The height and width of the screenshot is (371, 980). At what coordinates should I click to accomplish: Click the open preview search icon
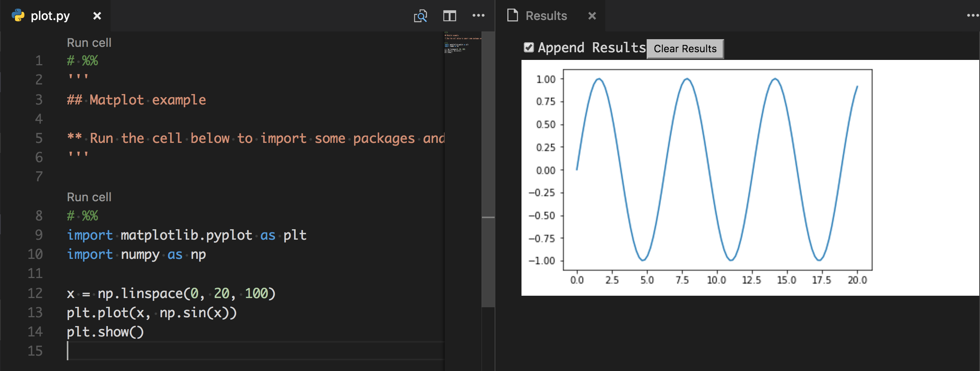coord(420,16)
